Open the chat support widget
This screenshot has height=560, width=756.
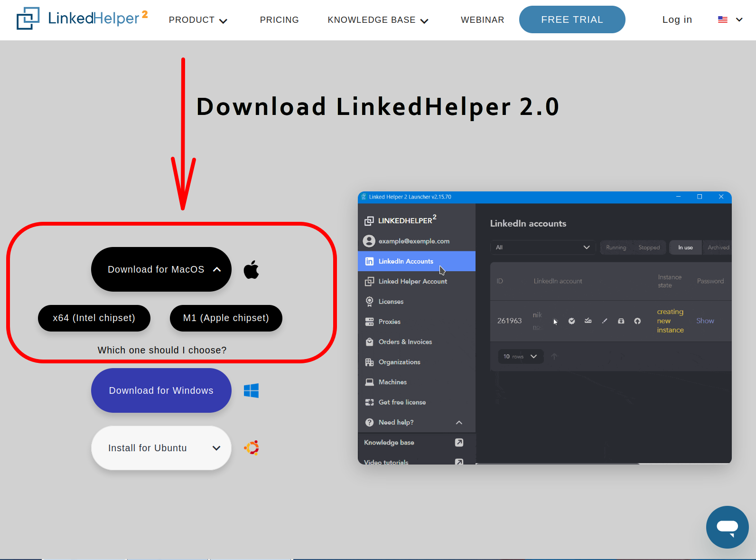(727, 527)
